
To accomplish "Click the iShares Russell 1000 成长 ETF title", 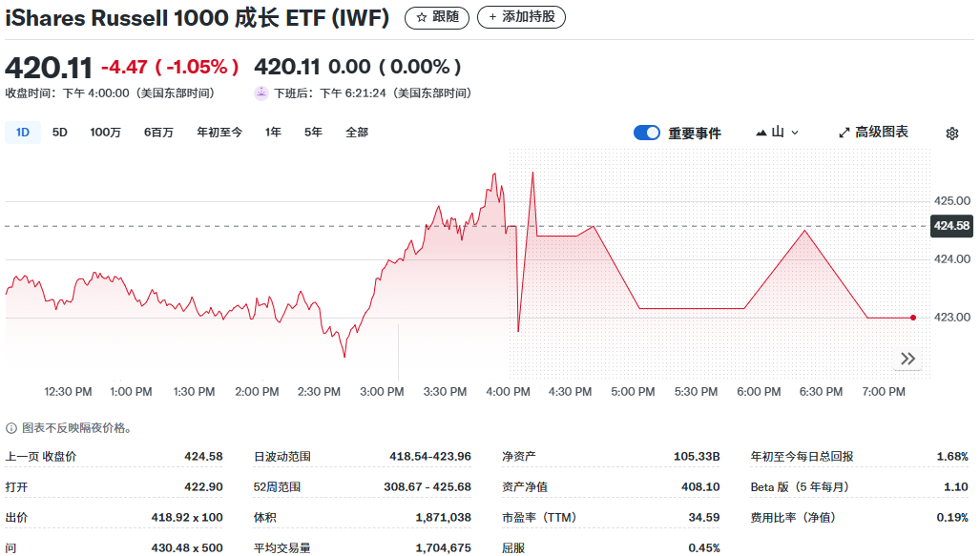I will tap(198, 17).
